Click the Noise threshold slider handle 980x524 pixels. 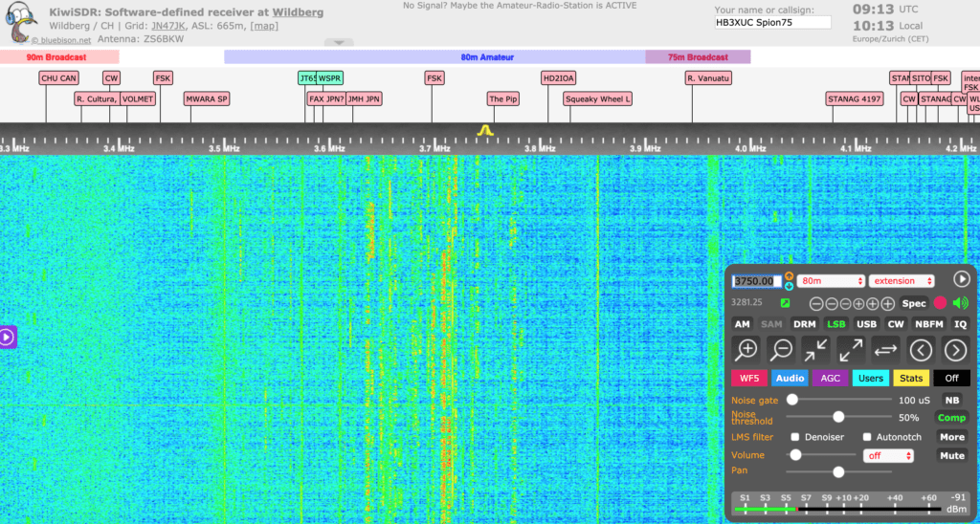point(838,417)
